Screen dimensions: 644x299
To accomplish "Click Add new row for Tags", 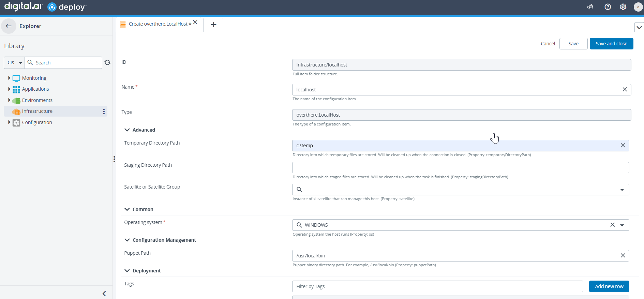I will pos(609,286).
